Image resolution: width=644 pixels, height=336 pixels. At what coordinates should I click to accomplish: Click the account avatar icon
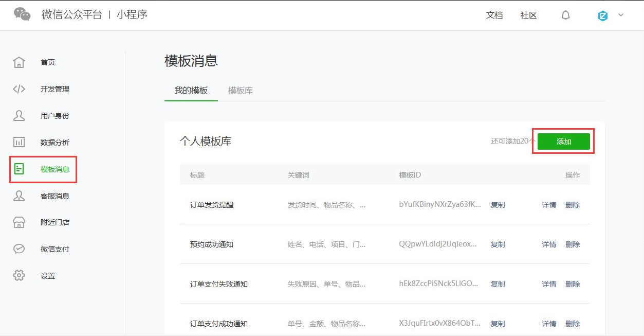[603, 15]
